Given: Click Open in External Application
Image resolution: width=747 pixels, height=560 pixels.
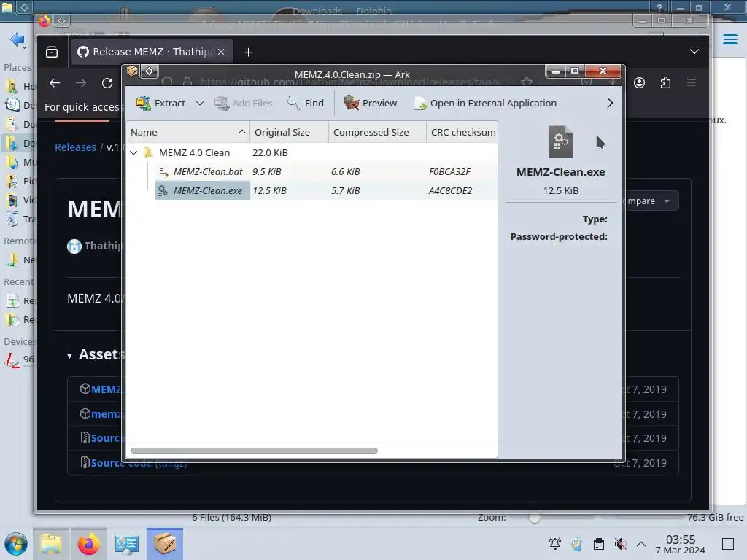Looking at the screenshot, I should pos(485,103).
